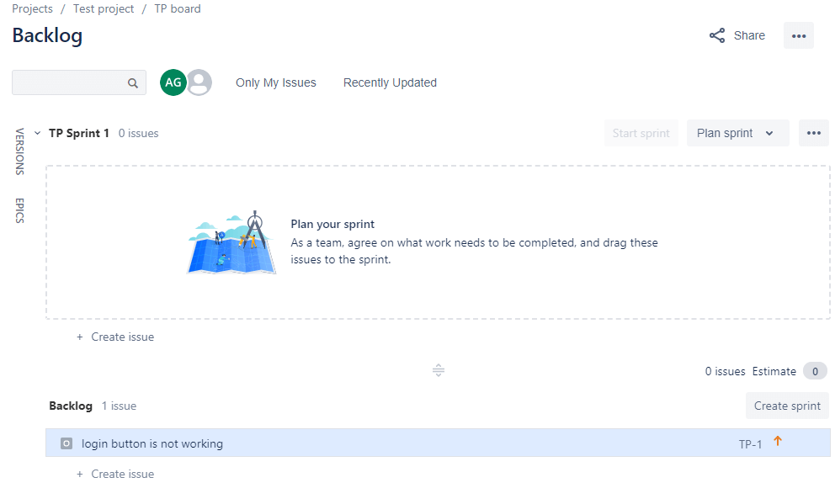Toggle the Recently Updated quick filter

pyautogui.click(x=390, y=82)
